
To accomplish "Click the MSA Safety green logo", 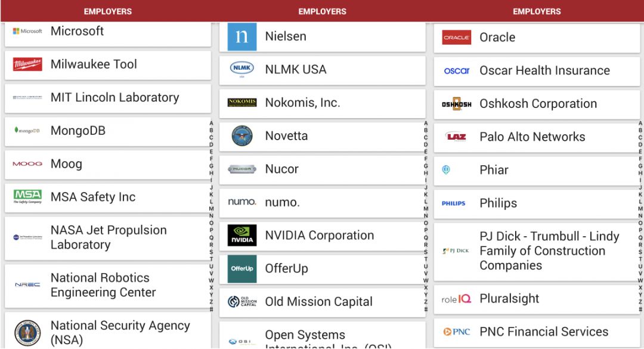I will point(27,197).
